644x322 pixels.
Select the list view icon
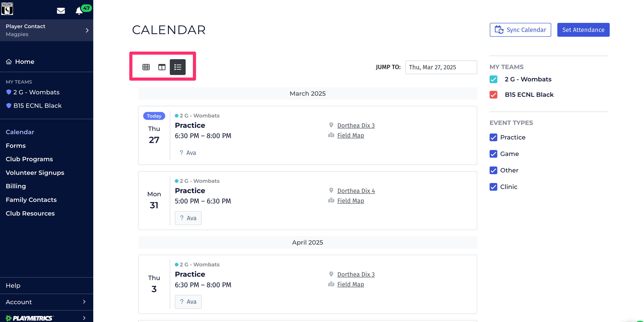click(x=177, y=67)
